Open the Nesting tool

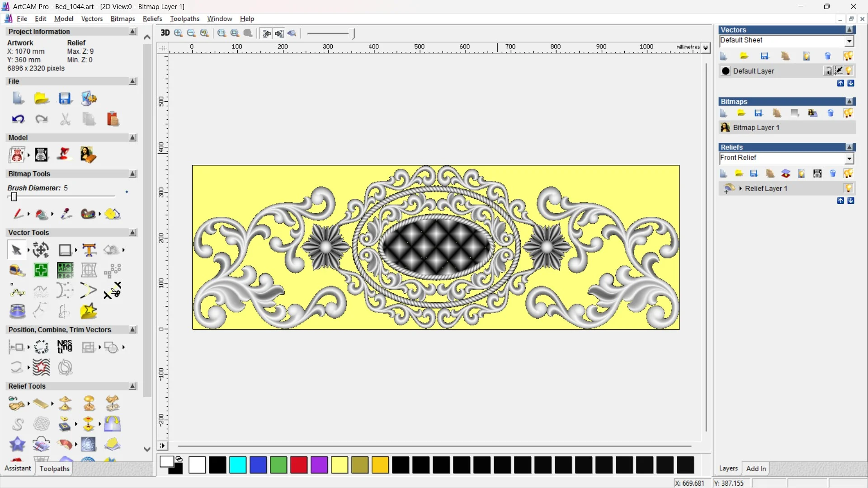(65, 347)
